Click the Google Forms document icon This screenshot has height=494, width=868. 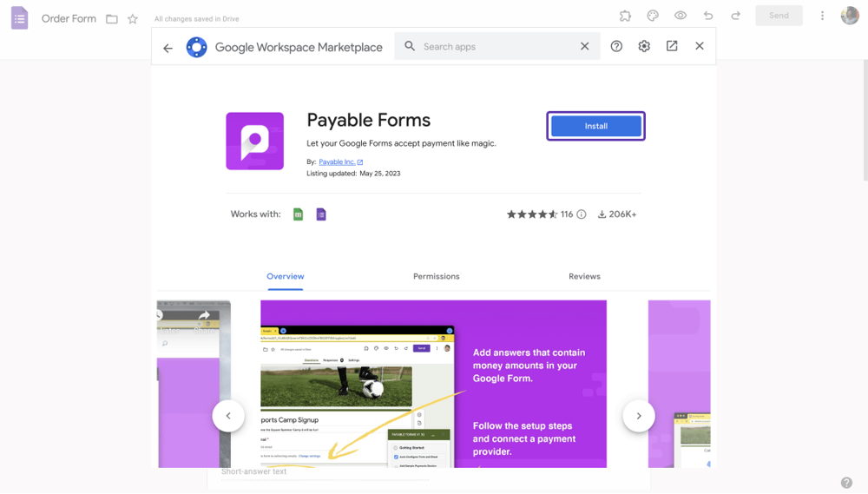pyautogui.click(x=19, y=18)
